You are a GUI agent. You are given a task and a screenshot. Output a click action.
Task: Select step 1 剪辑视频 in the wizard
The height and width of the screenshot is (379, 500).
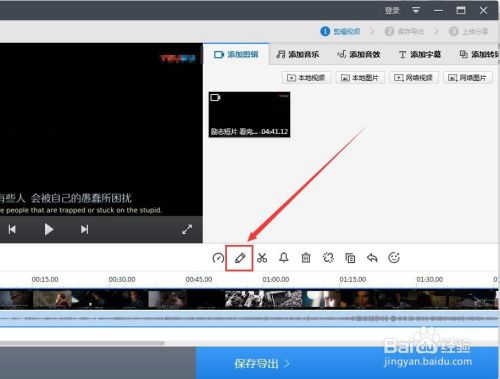(340, 32)
